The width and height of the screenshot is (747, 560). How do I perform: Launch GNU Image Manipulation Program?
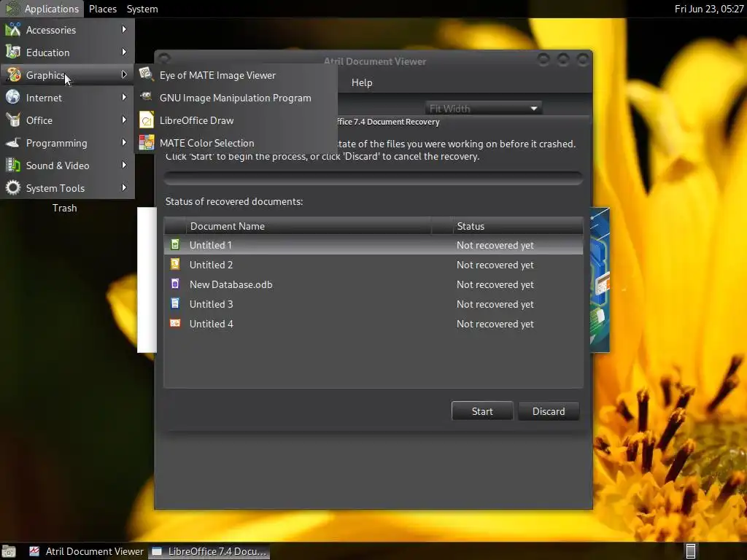pos(236,98)
